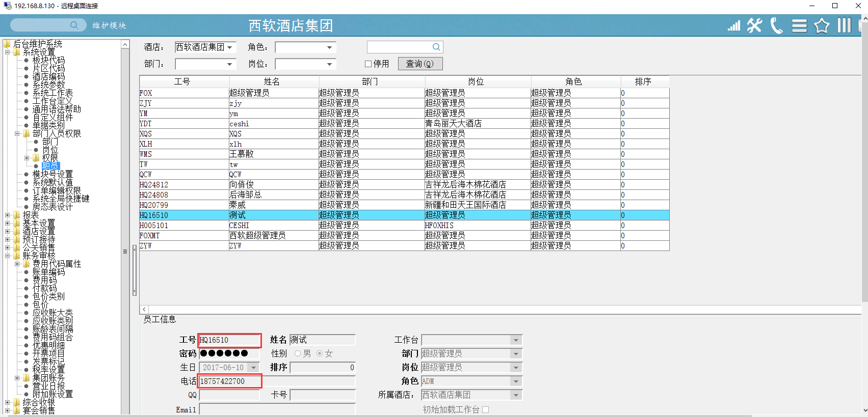
Task: Click the 报表 folder icon
Action: point(17,215)
